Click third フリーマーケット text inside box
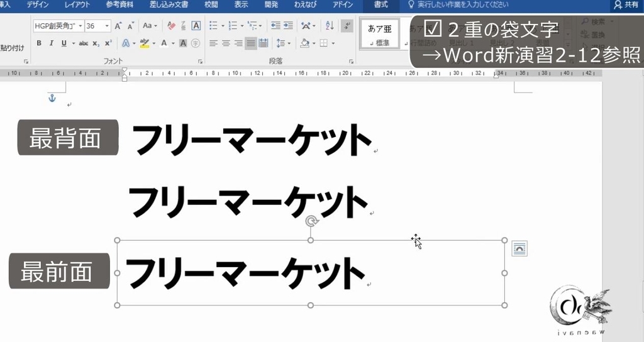 pos(245,273)
